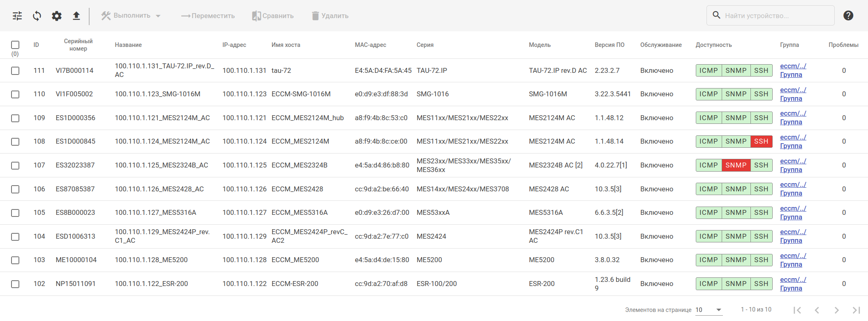
Task: Open the help question mark icon
Action: click(x=848, y=16)
